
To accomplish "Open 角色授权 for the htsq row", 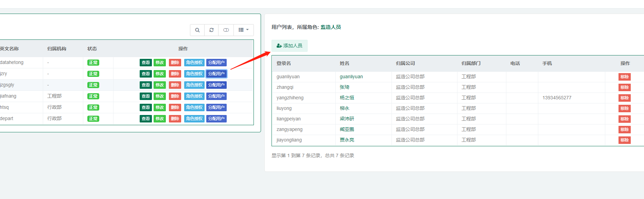I will (x=194, y=107).
